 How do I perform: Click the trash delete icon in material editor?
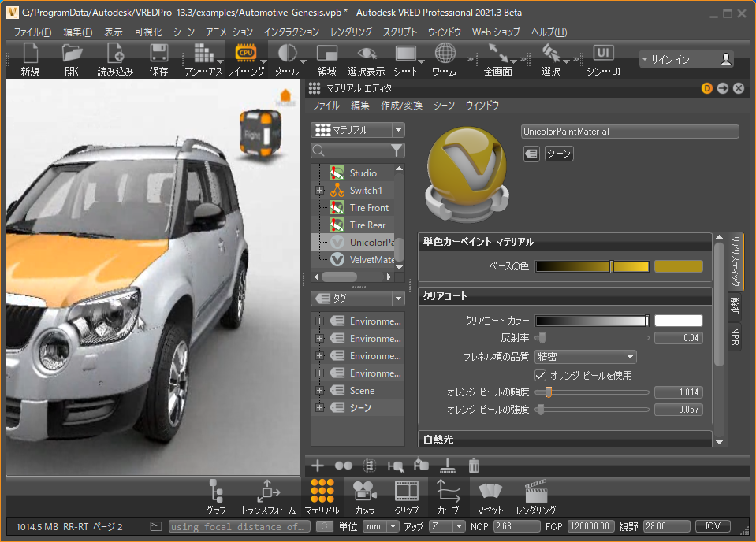[x=474, y=466]
